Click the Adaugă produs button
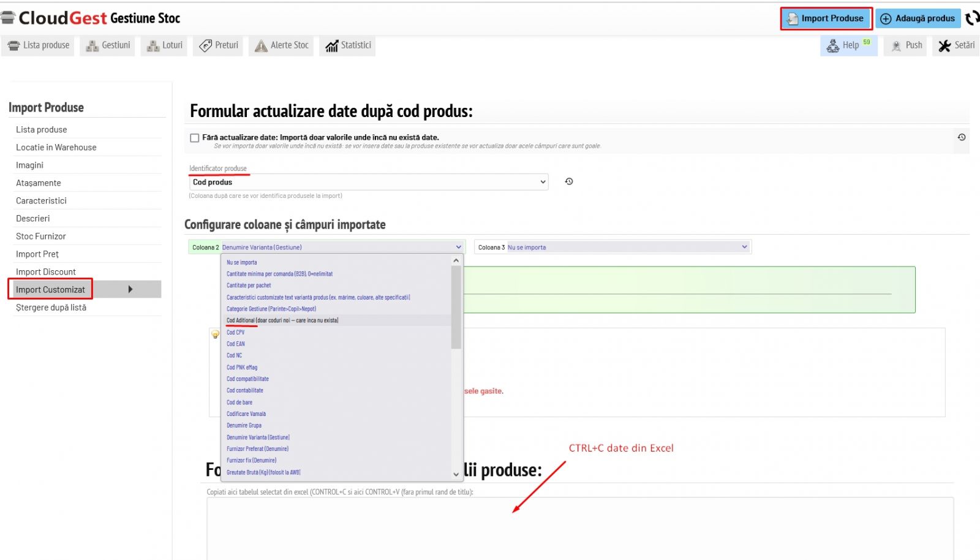980x560 pixels. 918,18
